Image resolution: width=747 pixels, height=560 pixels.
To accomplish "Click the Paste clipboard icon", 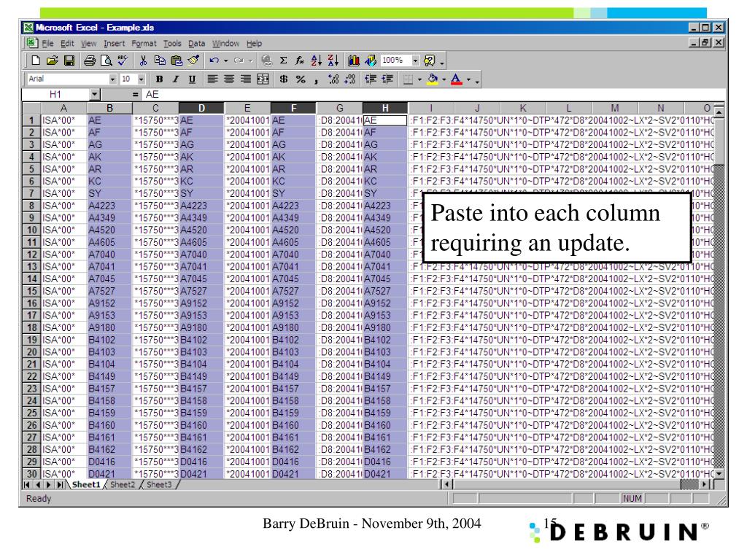I will pos(177,61).
